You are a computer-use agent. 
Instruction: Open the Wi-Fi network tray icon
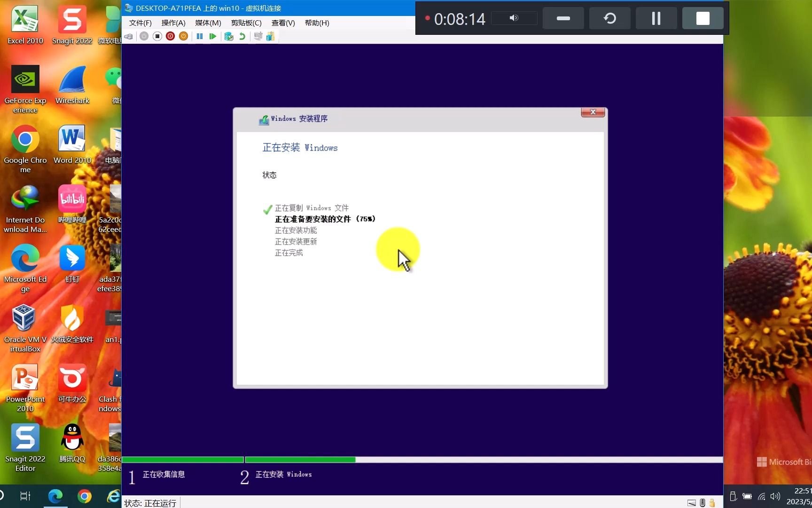pos(762,496)
